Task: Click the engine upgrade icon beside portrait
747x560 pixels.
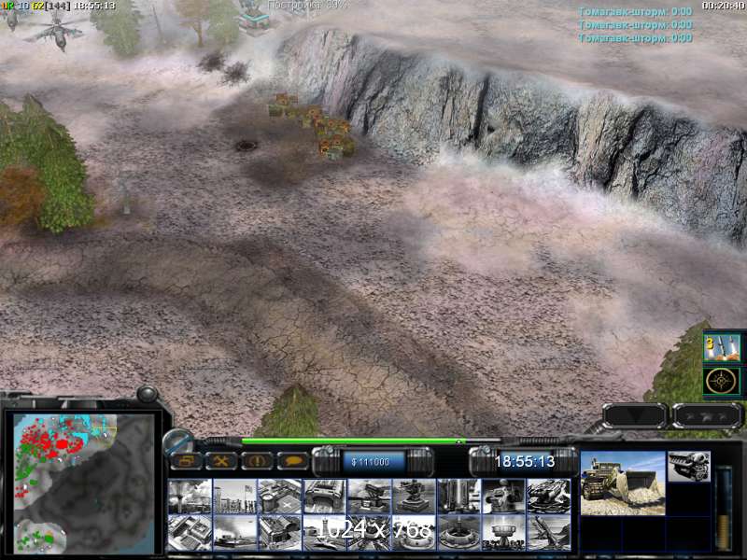Action: (689, 466)
